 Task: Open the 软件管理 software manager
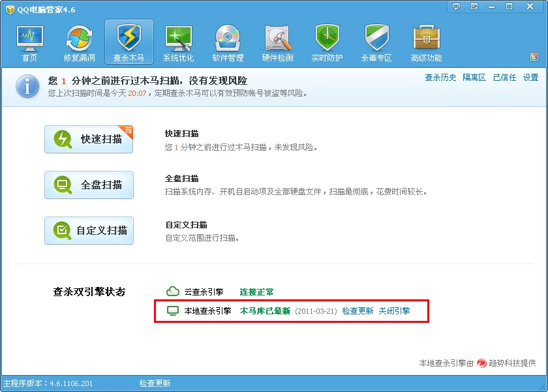[228, 43]
